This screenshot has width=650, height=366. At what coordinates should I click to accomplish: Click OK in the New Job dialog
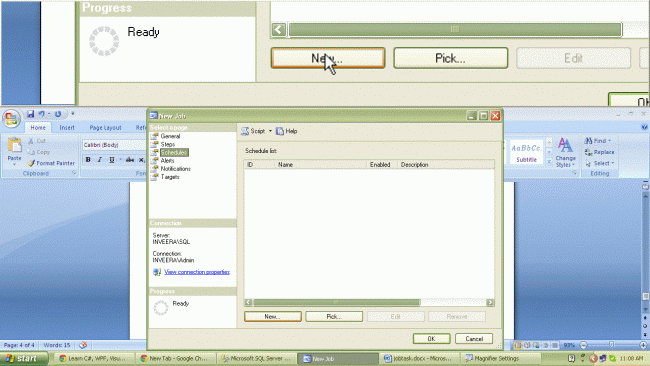point(432,339)
